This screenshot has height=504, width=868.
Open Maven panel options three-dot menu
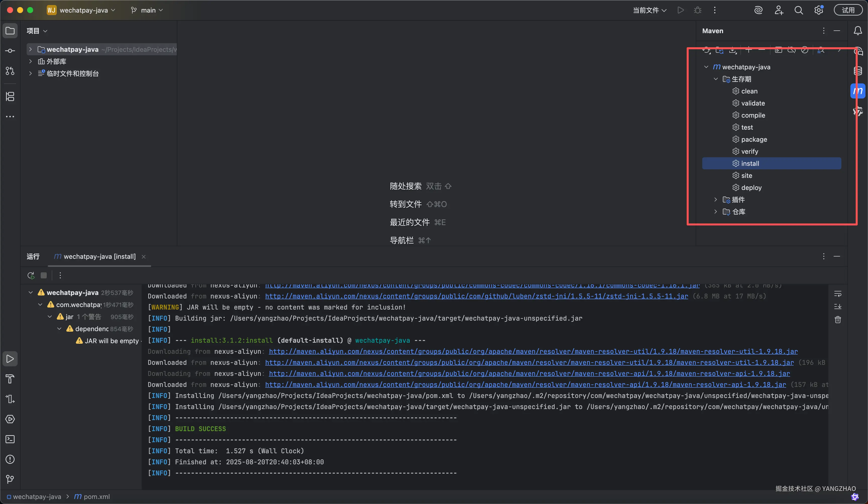824,31
